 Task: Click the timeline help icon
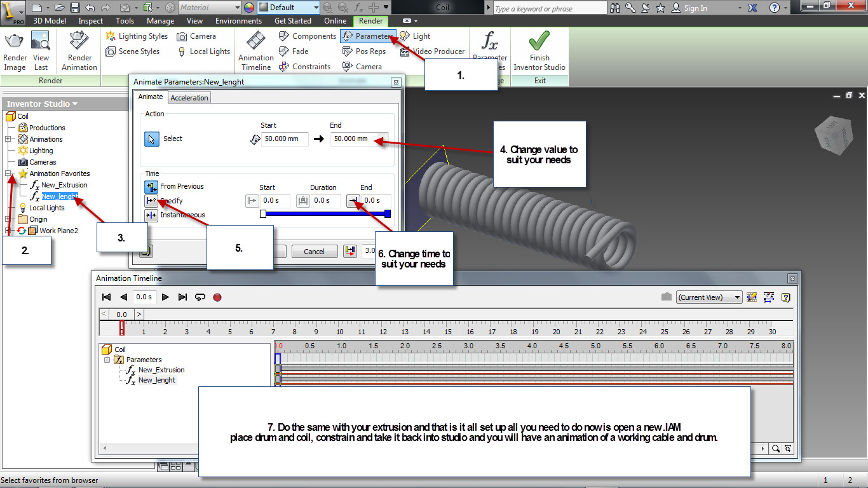(x=785, y=297)
